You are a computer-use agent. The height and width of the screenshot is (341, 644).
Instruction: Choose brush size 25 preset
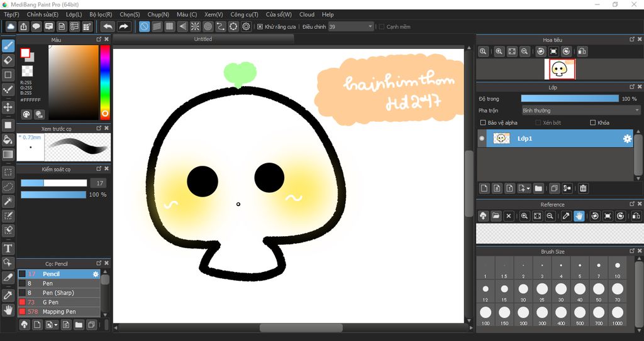(542, 291)
